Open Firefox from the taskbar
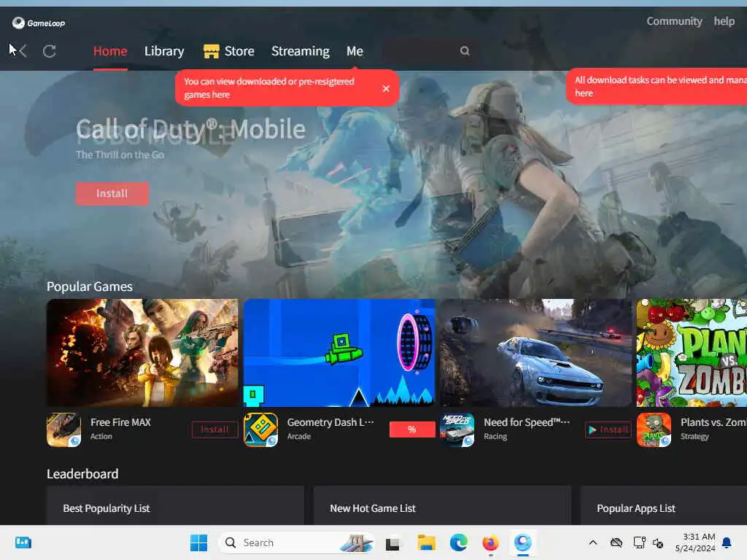Screen dimensions: 747x560 [491, 542]
